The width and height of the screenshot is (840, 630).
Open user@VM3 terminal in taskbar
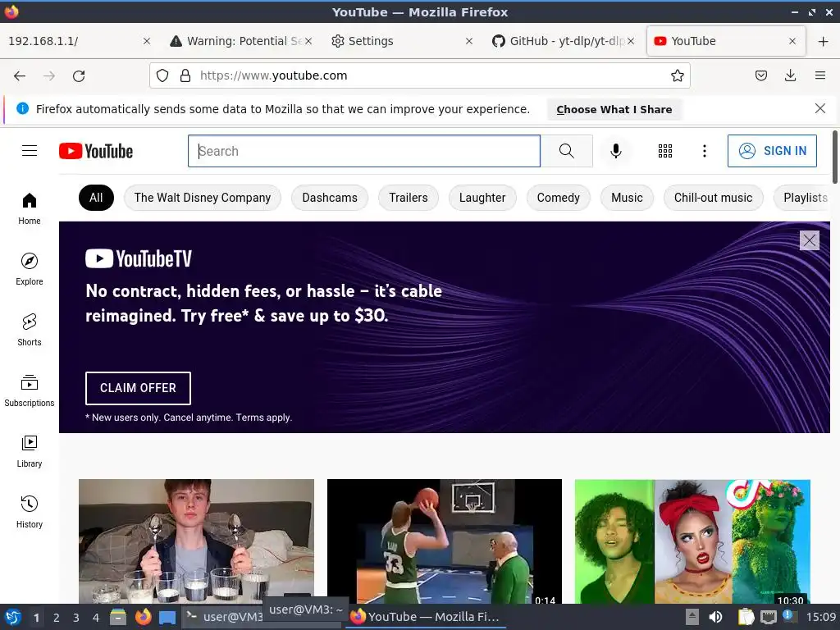[x=224, y=617]
